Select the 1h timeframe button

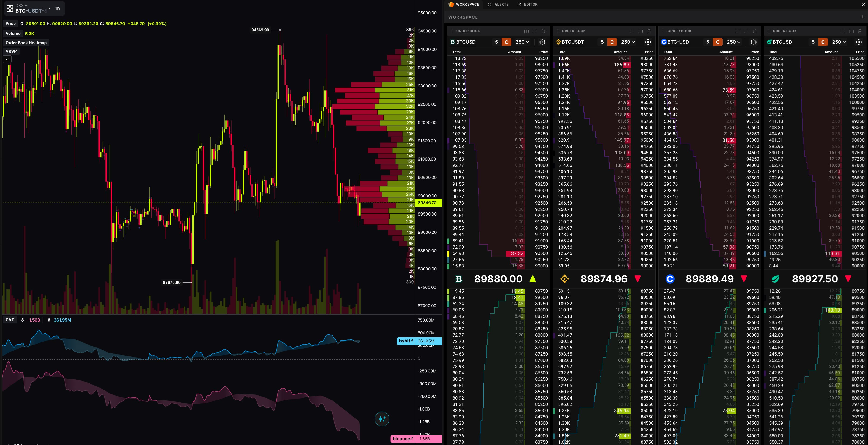(x=57, y=8)
